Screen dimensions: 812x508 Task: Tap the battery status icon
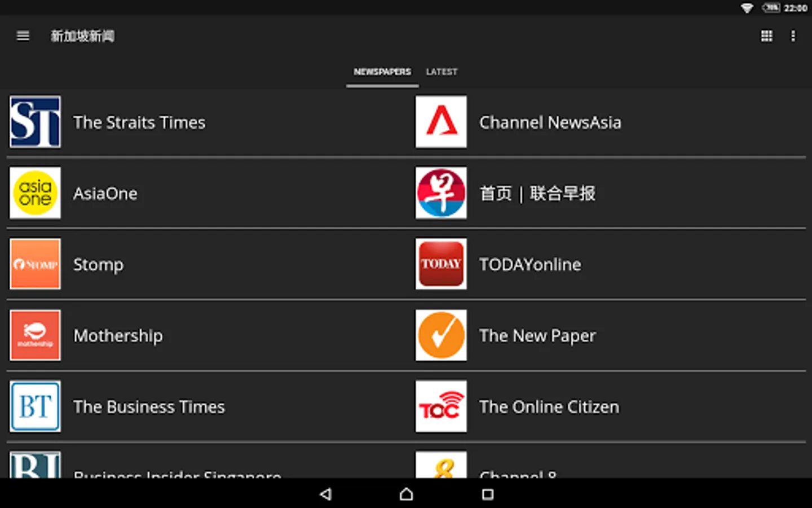[x=771, y=8]
